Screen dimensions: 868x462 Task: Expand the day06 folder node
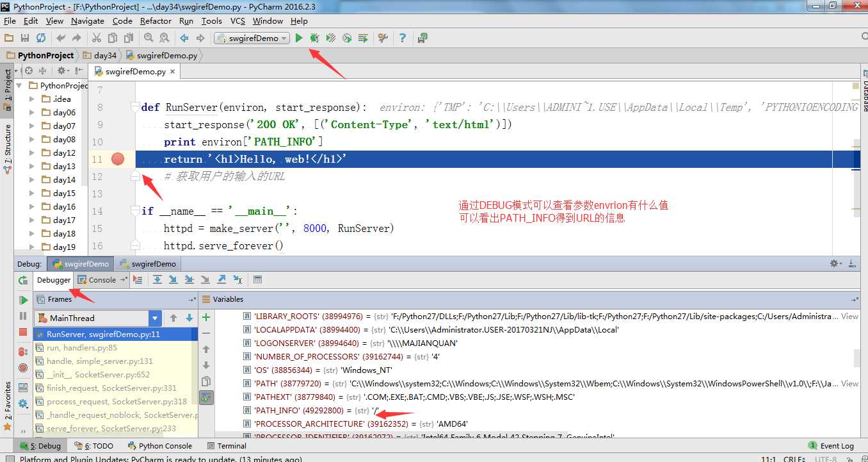[x=32, y=112]
